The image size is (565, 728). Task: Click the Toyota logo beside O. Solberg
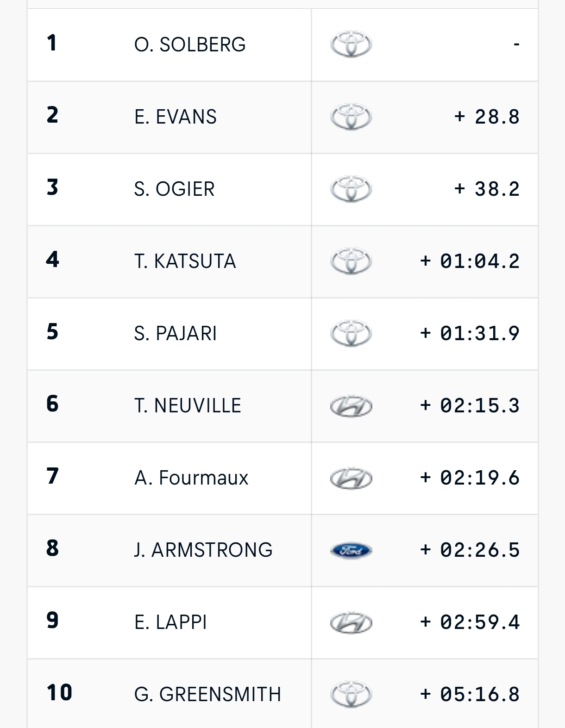[351, 44]
